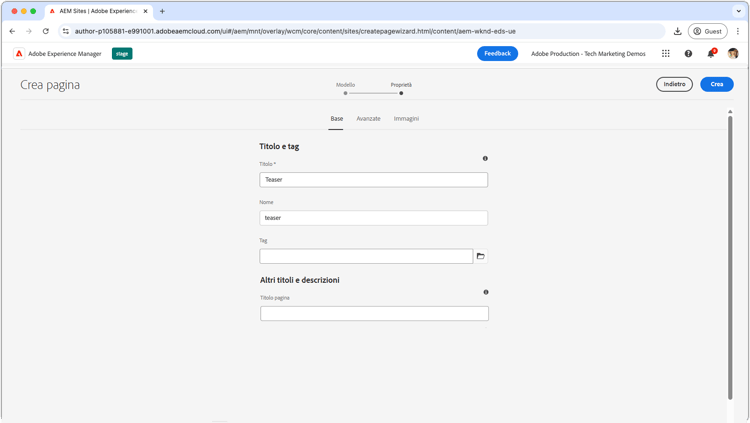The height and width of the screenshot is (423, 750).
Task: View site information icon in address bar
Action: pyautogui.click(x=66, y=31)
